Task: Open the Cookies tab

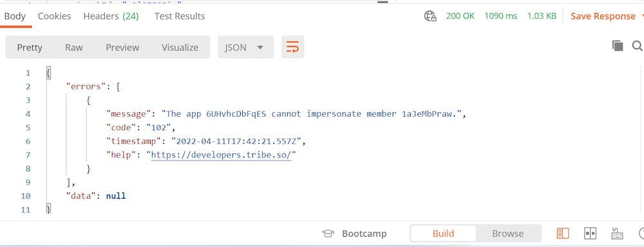Action: click(54, 16)
